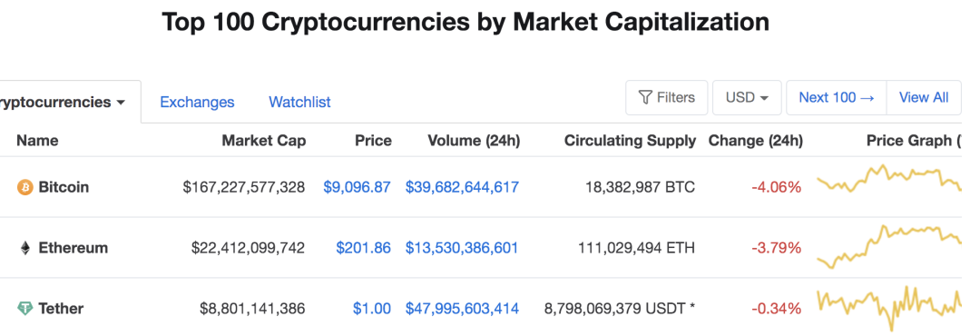Viewport: 980px width, 336px height.
Task: Click the View All button
Action: pyautogui.click(x=924, y=97)
